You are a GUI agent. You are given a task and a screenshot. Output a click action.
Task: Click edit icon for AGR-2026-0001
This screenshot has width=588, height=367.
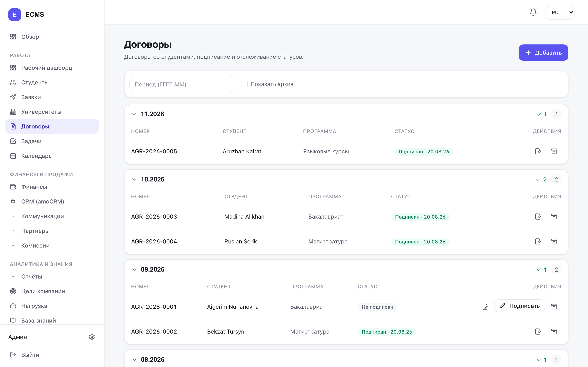[x=485, y=307]
